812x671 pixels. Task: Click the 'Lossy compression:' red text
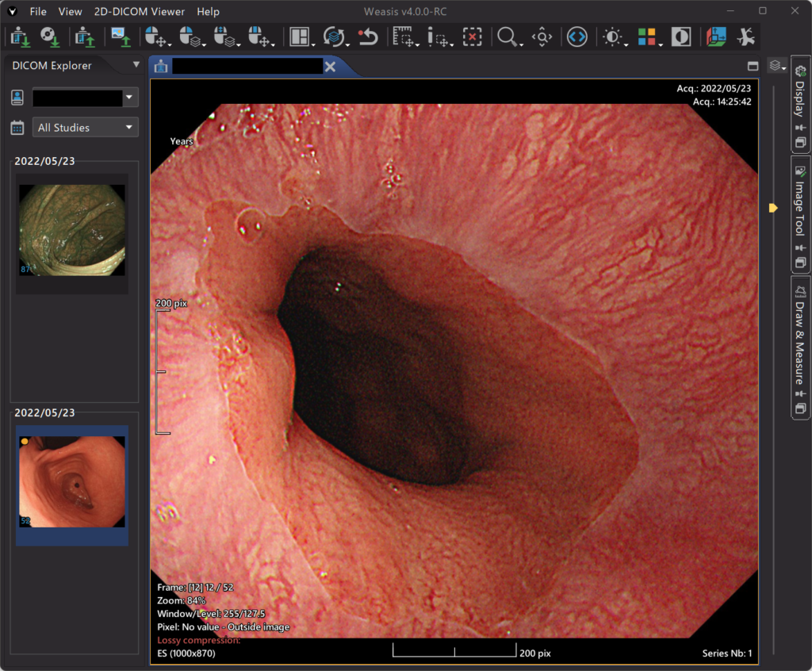[x=199, y=640]
